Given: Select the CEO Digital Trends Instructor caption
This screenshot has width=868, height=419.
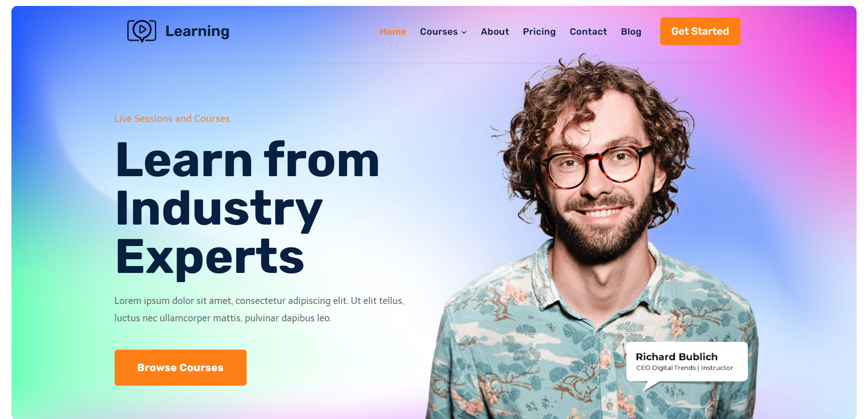Looking at the screenshot, I should [684, 368].
